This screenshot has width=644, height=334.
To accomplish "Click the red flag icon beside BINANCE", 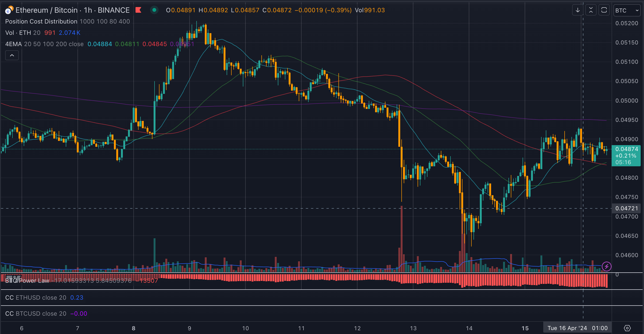I will (138, 10).
